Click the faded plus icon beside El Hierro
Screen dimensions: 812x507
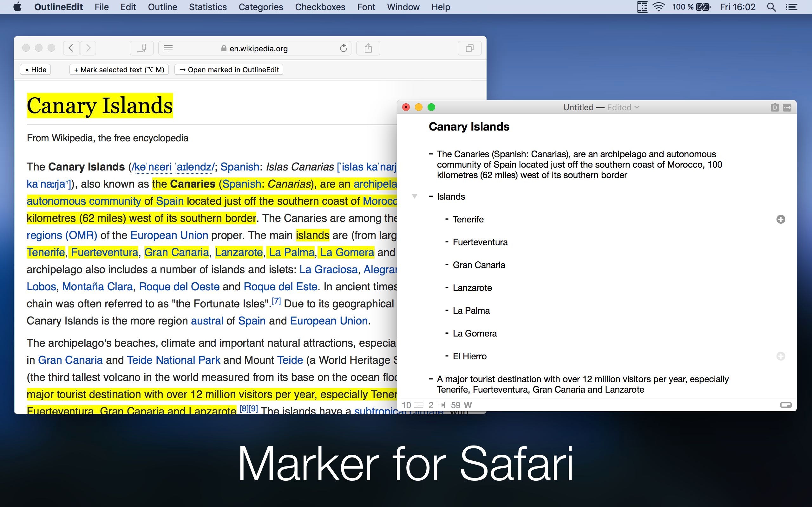781,356
